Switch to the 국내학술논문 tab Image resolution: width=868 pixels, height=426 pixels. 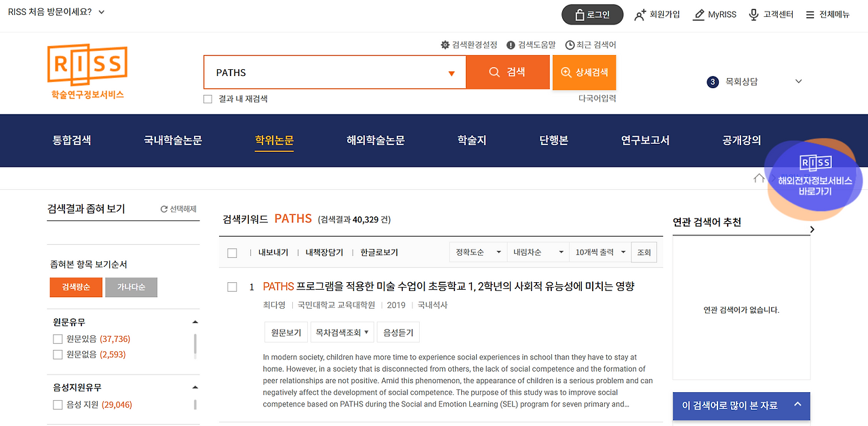point(173,140)
